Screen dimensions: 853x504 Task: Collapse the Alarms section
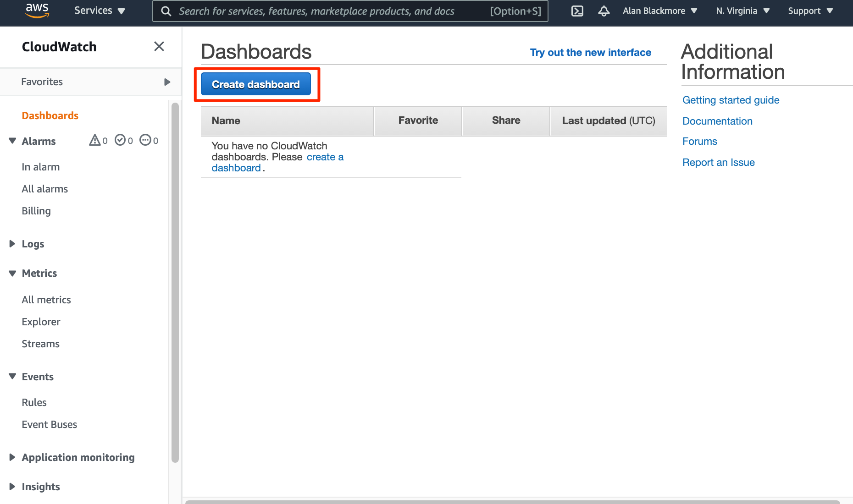click(x=12, y=141)
